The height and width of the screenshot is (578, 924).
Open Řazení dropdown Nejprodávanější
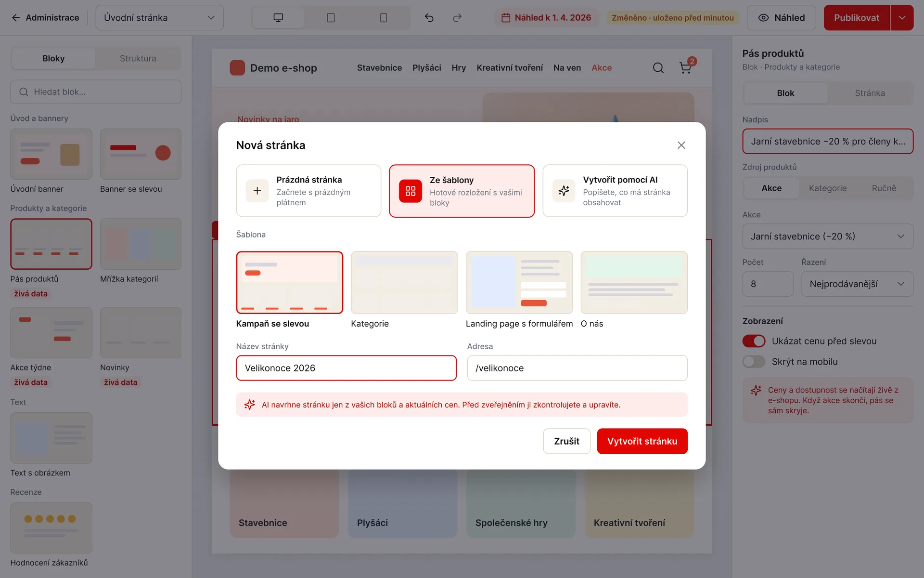857,284
